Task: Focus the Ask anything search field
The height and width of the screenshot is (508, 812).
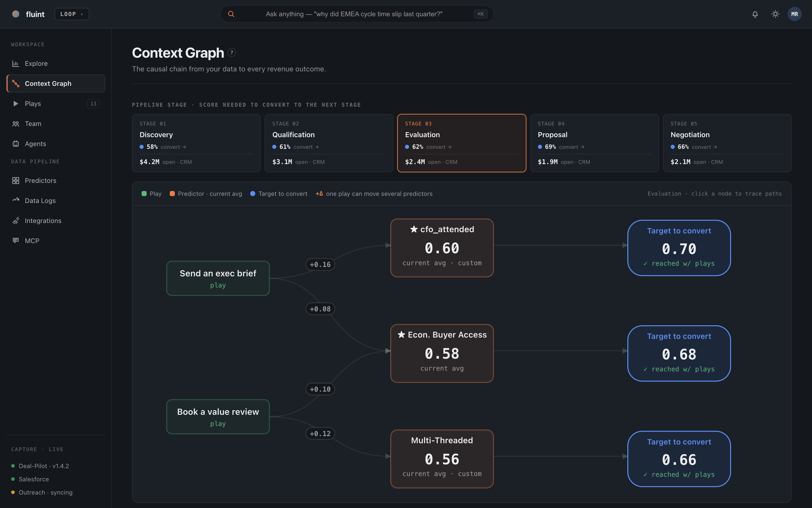Action: tap(357, 14)
